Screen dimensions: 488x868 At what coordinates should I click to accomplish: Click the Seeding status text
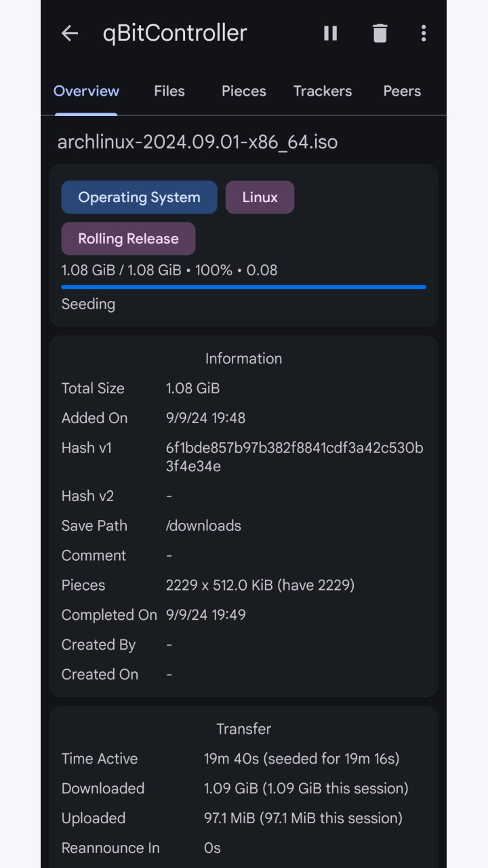click(x=88, y=304)
